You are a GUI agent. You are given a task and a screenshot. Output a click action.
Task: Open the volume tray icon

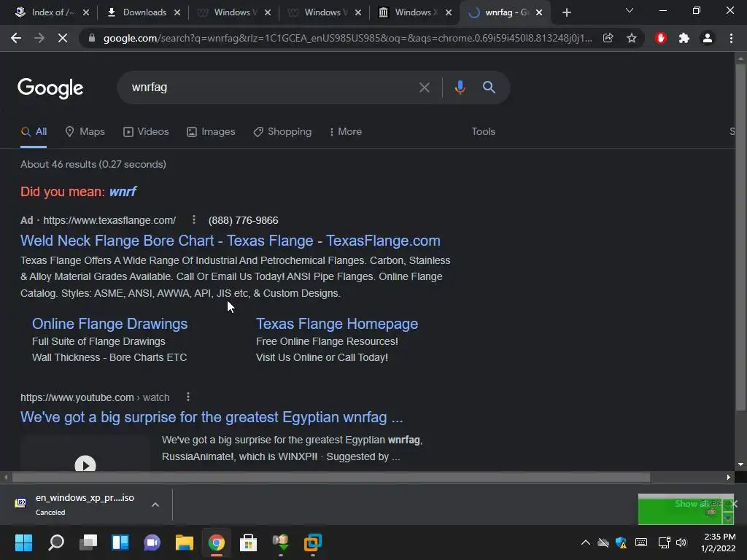coord(681,542)
